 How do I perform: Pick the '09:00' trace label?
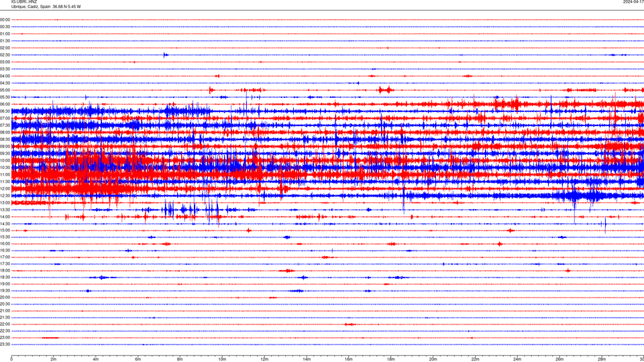tap(5, 147)
